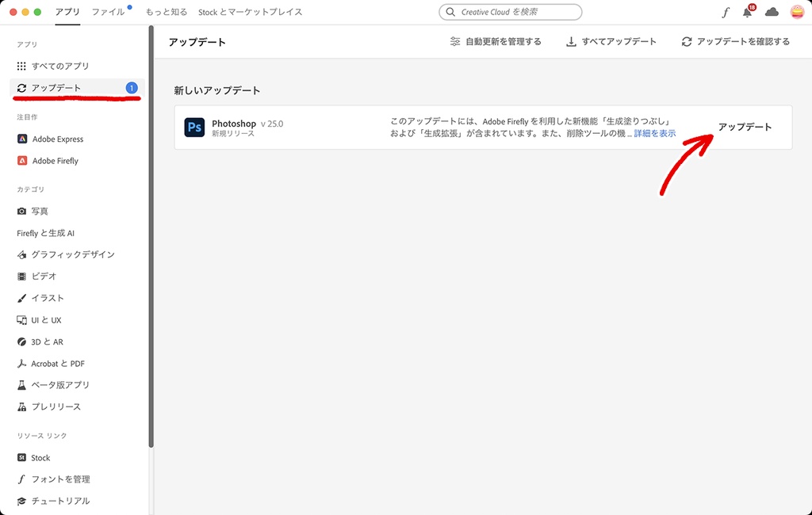Open the 詳細を表示 link
Viewport: 812px width, 515px height.
pyautogui.click(x=654, y=134)
